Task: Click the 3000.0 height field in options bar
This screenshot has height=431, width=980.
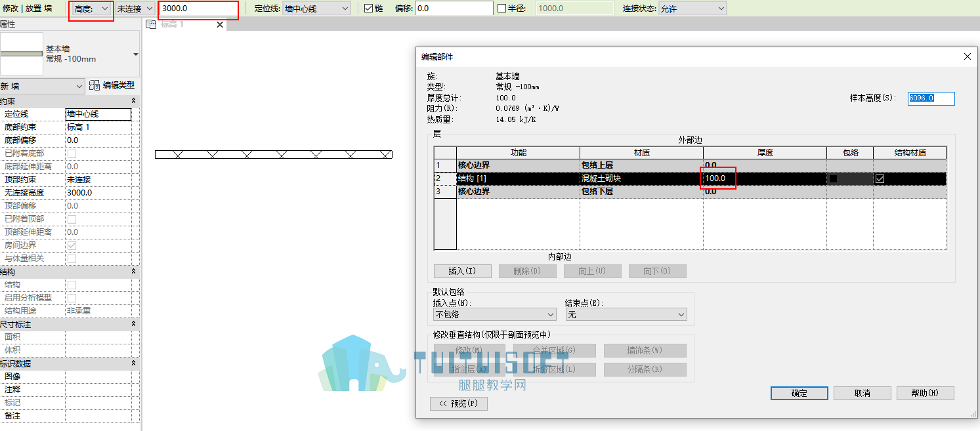Action: click(x=198, y=9)
